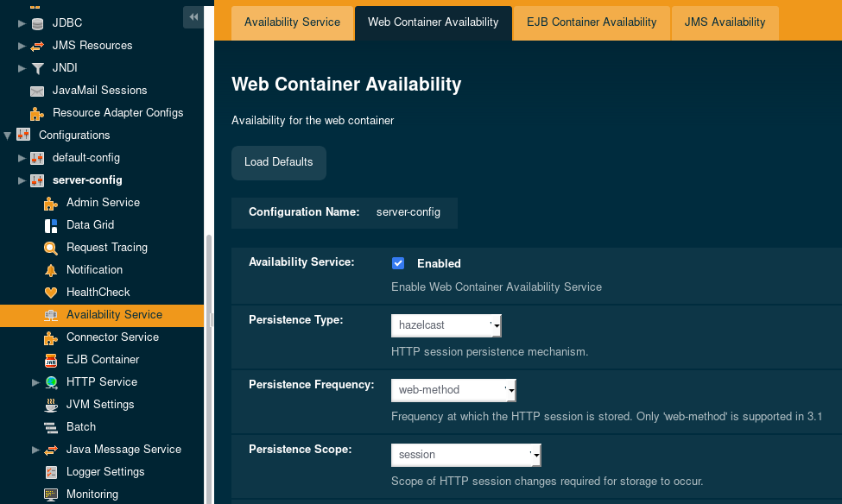Click the Load Defaults button
The height and width of the screenshot is (504, 842).
tap(279, 162)
